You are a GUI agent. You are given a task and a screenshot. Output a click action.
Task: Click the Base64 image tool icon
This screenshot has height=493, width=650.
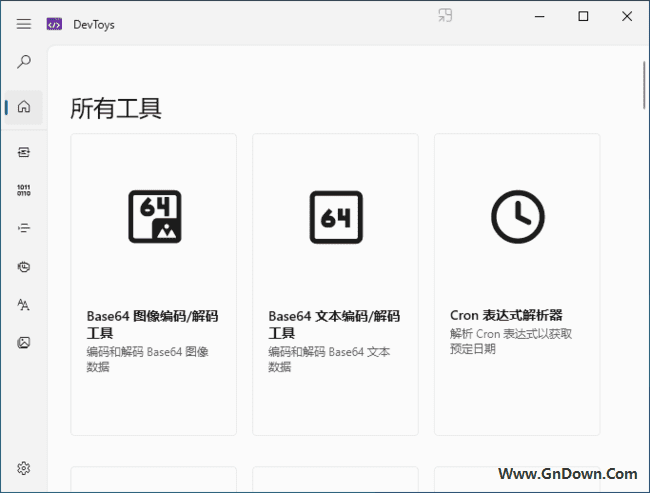155,217
